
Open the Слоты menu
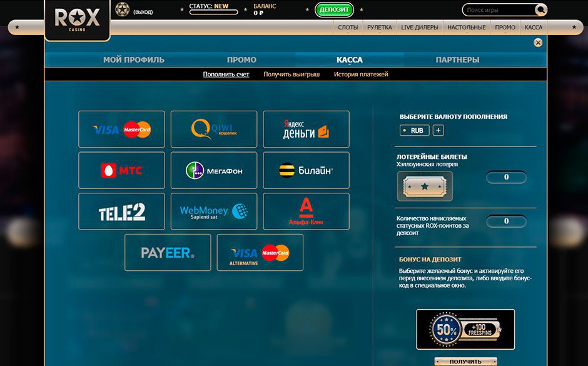[348, 28]
